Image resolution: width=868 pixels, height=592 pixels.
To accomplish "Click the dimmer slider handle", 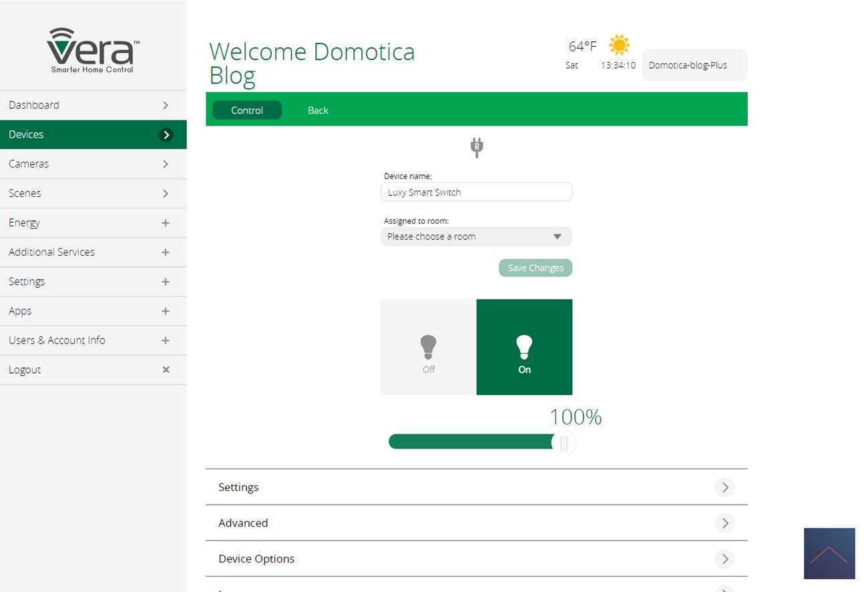I will coord(564,442).
